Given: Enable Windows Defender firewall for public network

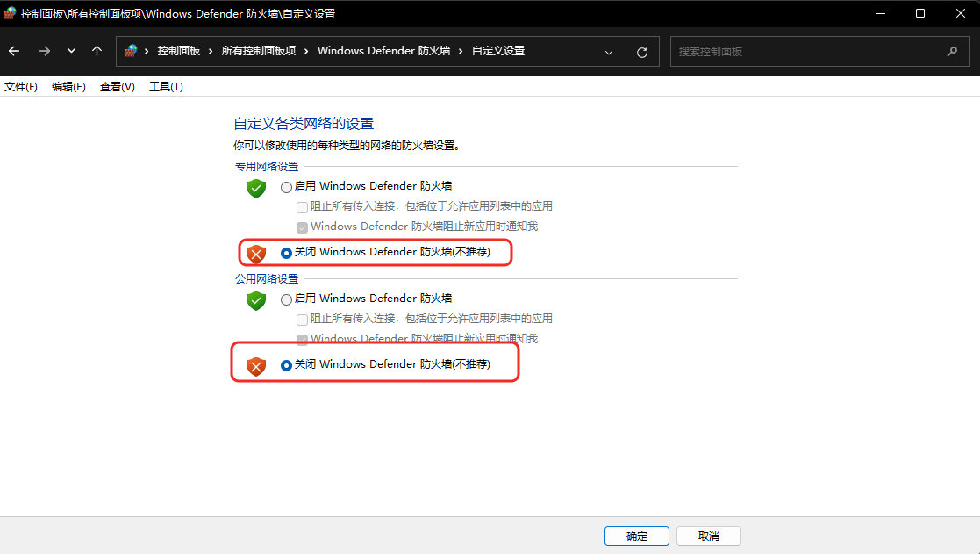Looking at the screenshot, I should [x=286, y=299].
